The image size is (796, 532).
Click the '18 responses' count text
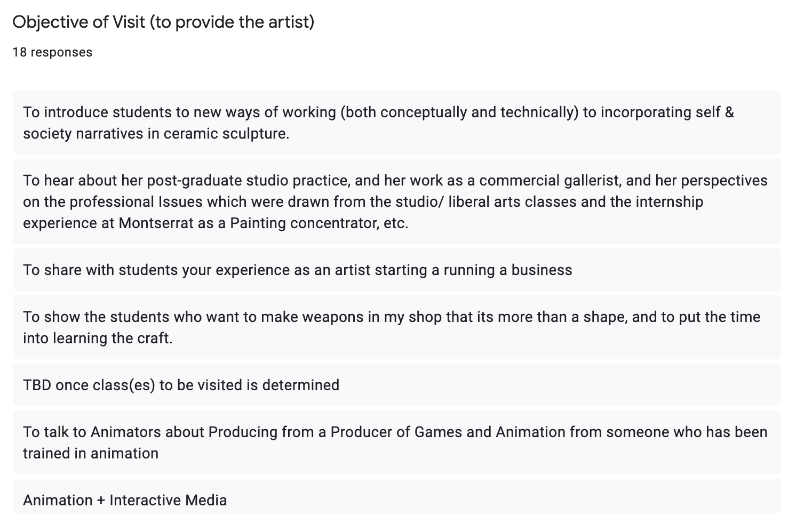[x=52, y=52]
